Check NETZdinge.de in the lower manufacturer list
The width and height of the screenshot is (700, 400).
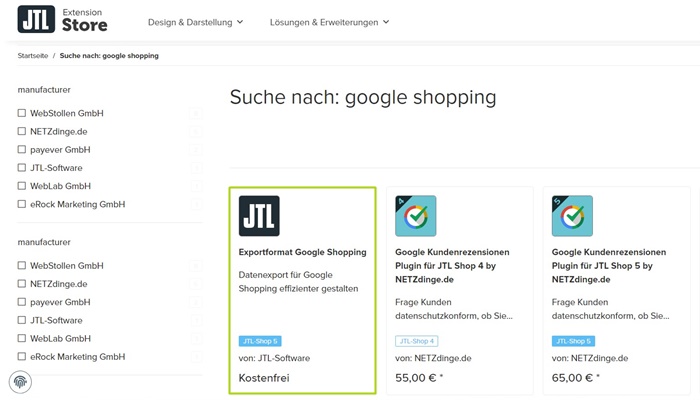[x=21, y=283]
